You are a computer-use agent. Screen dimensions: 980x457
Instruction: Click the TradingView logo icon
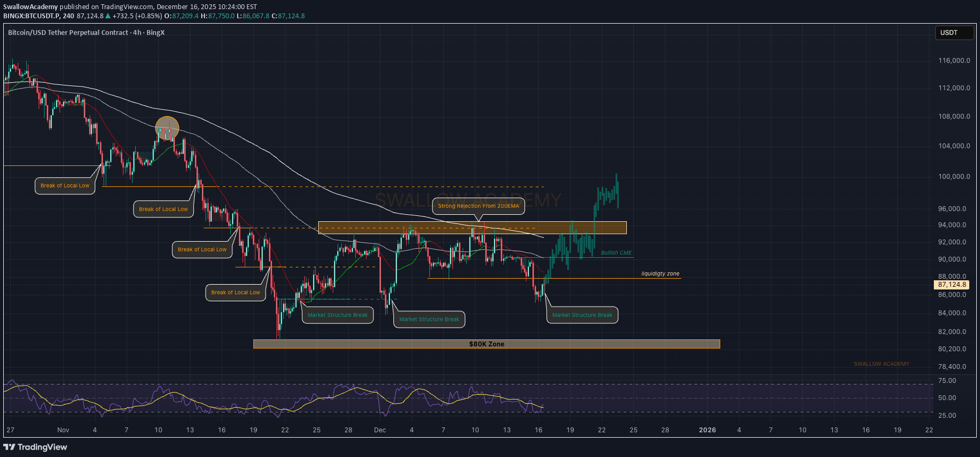(x=9, y=447)
